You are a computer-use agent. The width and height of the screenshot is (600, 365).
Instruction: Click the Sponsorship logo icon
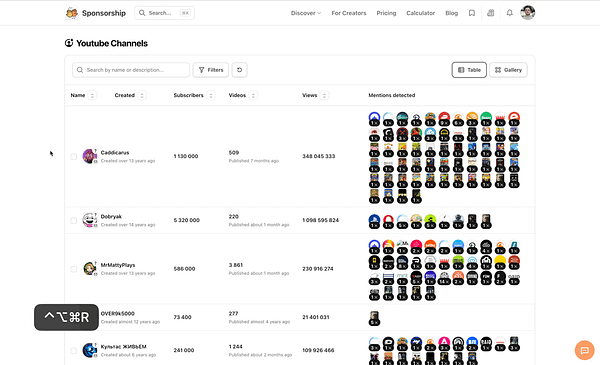pos(72,13)
